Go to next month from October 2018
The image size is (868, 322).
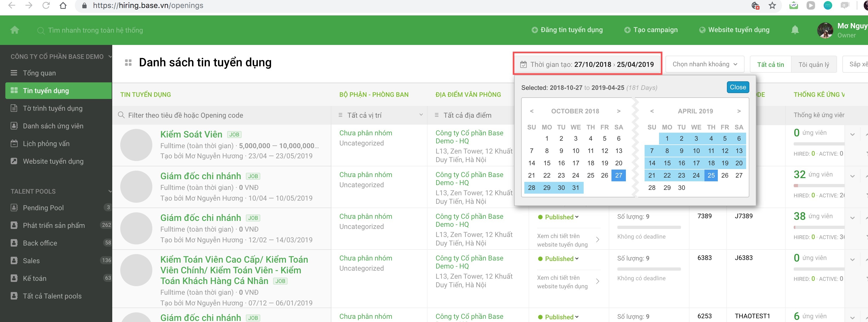[618, 111]
